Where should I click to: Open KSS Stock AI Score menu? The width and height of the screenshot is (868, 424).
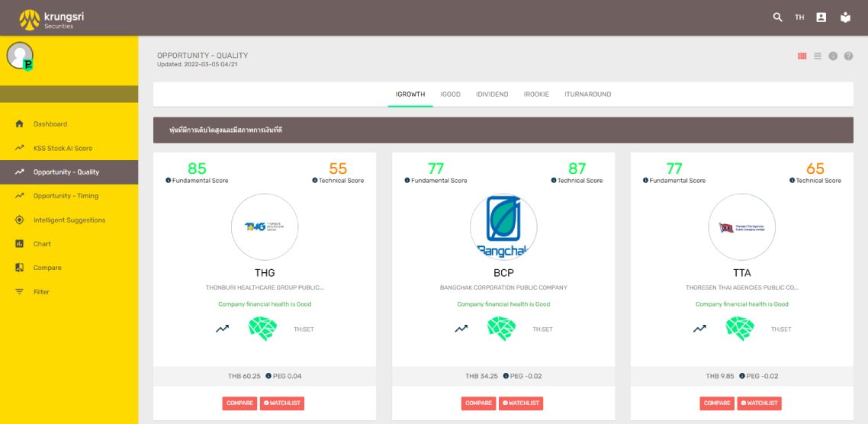click(x=69, y=149)
